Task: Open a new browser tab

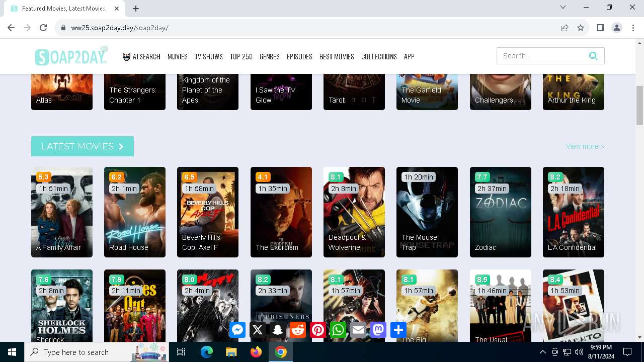Action: click(x=136, y=8)
